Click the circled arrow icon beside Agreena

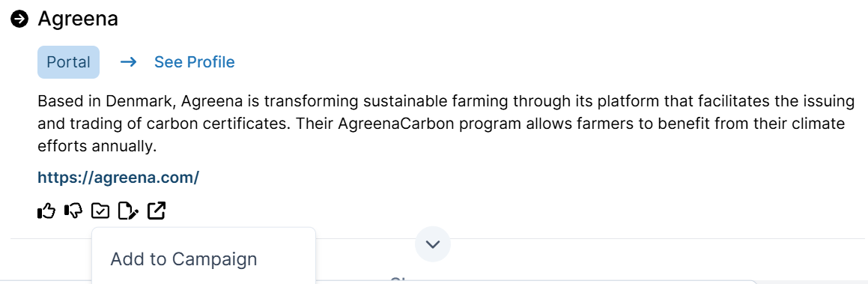[x=19, y=19]
